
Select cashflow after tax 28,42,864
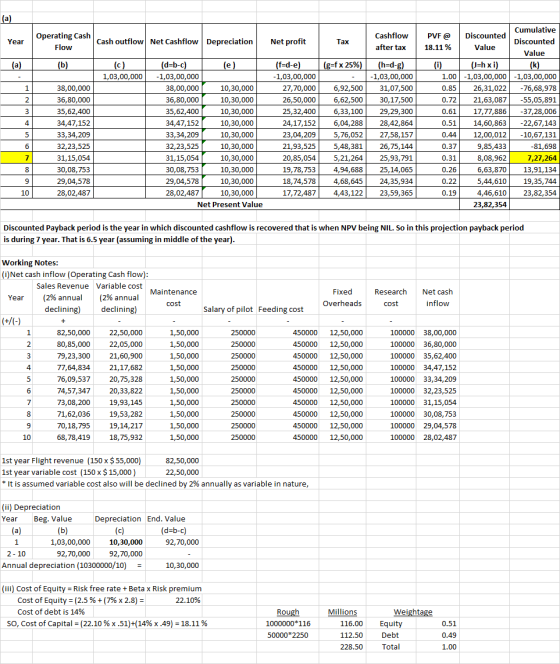point(396,123)
